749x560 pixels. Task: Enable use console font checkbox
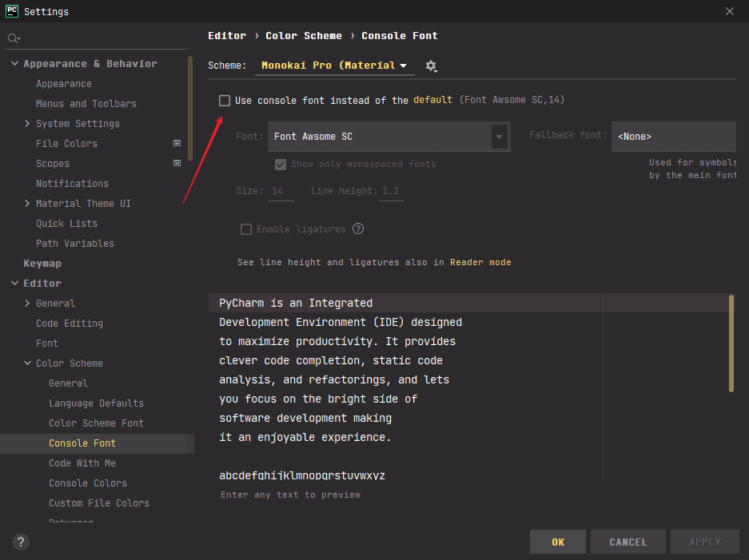(225, 101)
